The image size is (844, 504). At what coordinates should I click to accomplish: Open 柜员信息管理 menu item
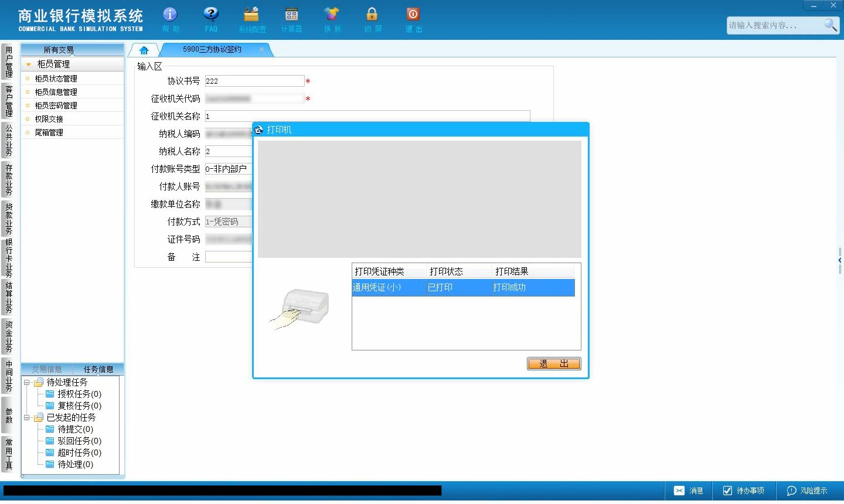coord(56,92)
